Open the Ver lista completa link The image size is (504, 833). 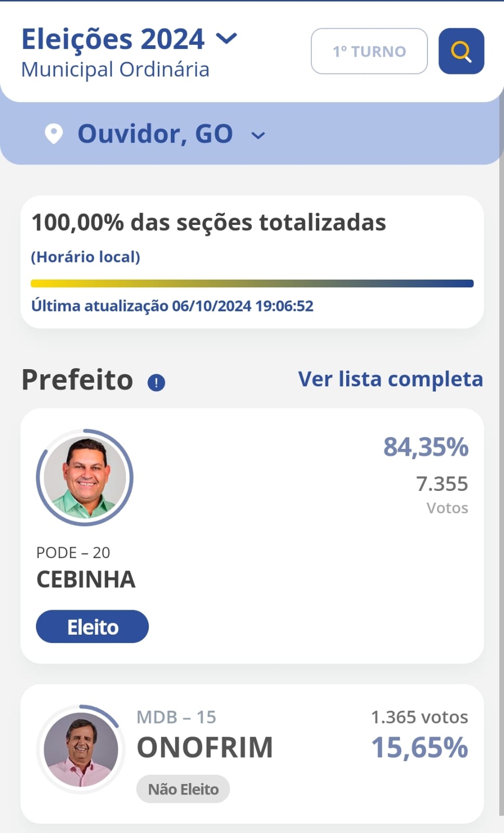[390, 379]
